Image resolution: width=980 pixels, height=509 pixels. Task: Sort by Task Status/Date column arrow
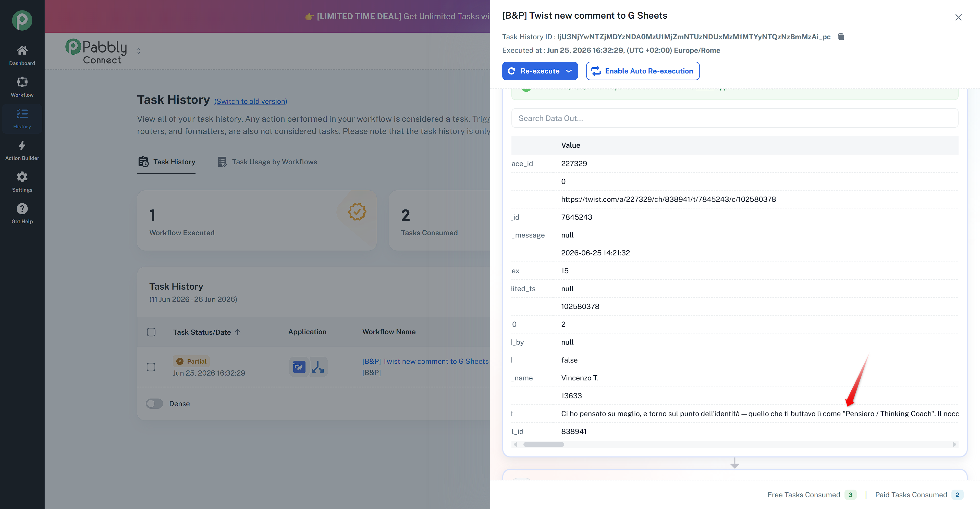pos(238,332)
